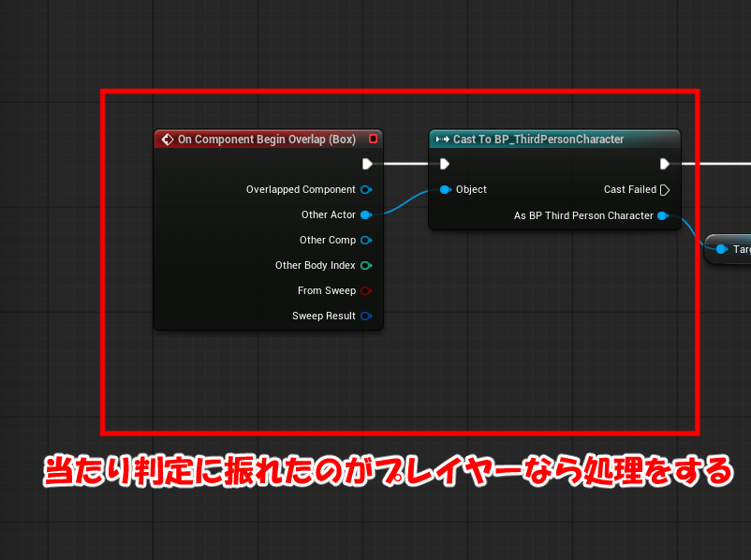The width and height of the screenshot is (751, 560).
Task: Click the event diamond icon on the overlap node
Action: [x=168, y=140]
